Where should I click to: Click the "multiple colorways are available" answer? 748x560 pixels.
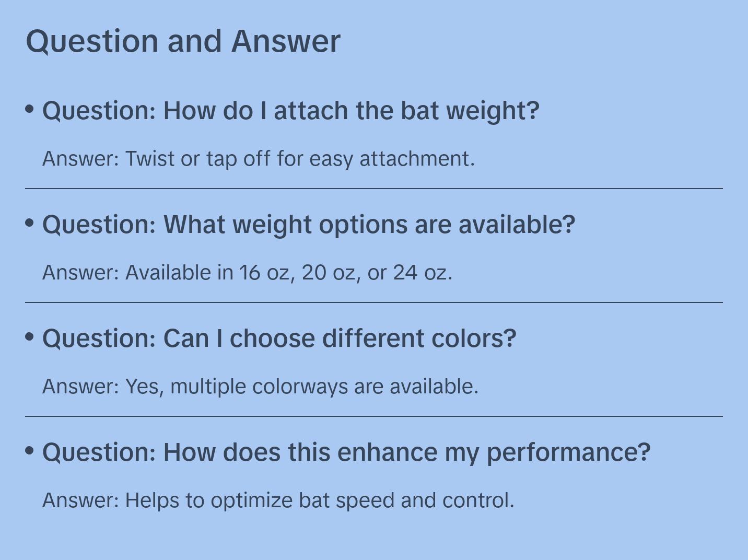(260, 387)
